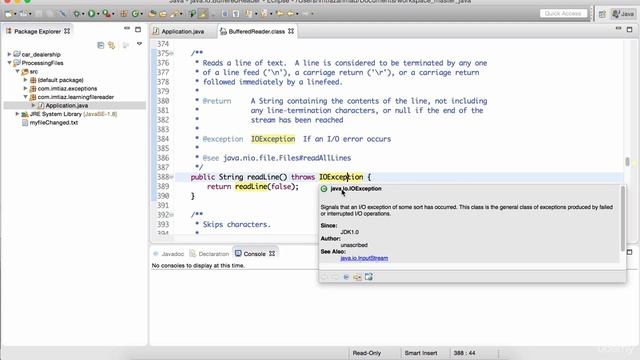This screenshot has width=640, height=360.
Task: Click the New wizard toolbar icon
Action: pos(8,14)
